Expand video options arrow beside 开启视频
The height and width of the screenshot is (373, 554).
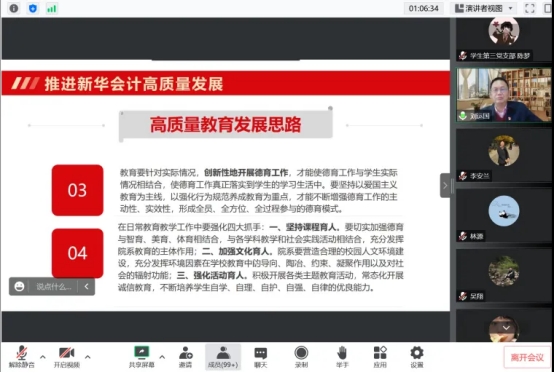88,357
